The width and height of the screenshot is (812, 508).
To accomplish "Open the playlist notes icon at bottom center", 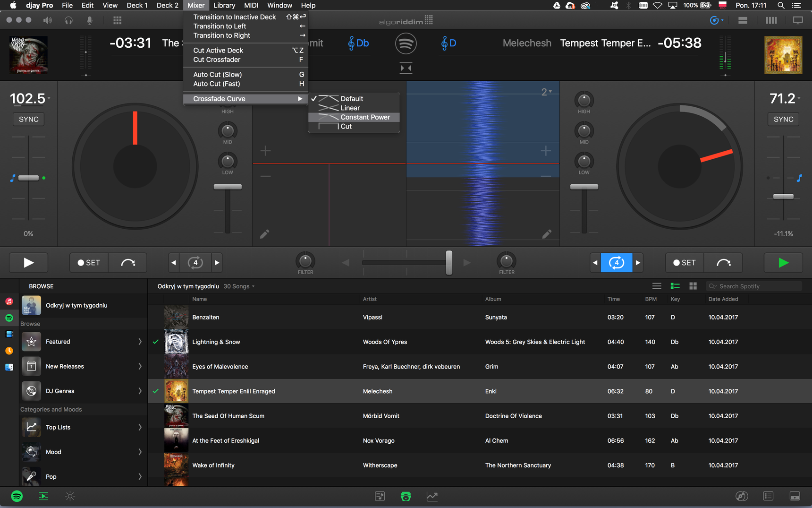I will [380, 496].
